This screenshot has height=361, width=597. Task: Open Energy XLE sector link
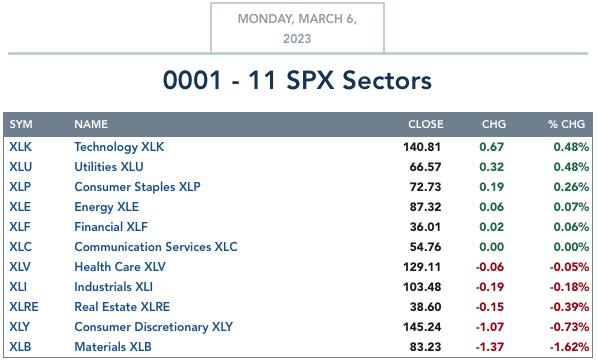click(x=107, y=207)
